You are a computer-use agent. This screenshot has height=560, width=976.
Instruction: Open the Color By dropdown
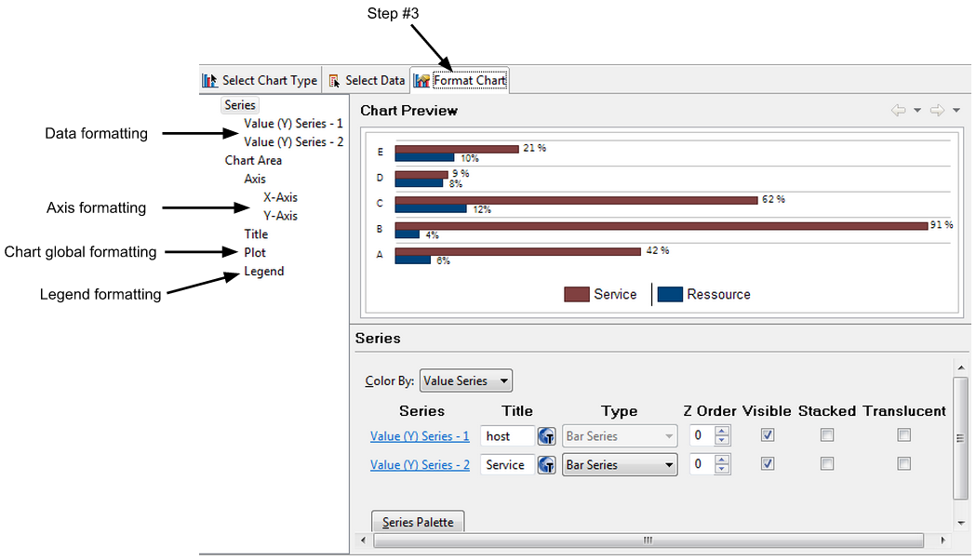pyautogui.click(x=466, y=380)
